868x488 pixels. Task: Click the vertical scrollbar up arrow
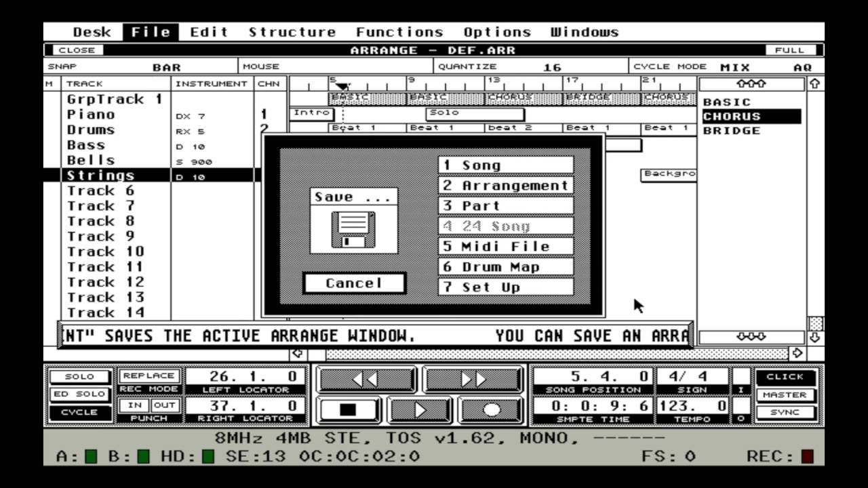tap(815, 83)
